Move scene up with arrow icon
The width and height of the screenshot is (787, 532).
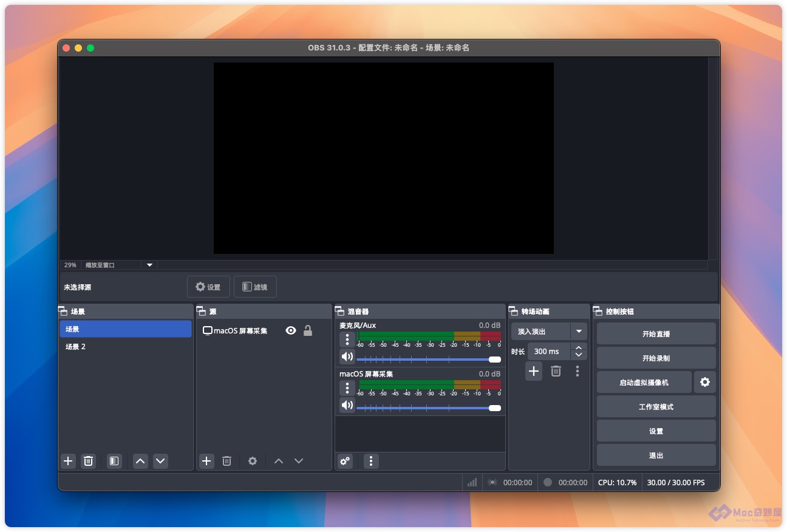pyautogui.click(x=140, y=461)
